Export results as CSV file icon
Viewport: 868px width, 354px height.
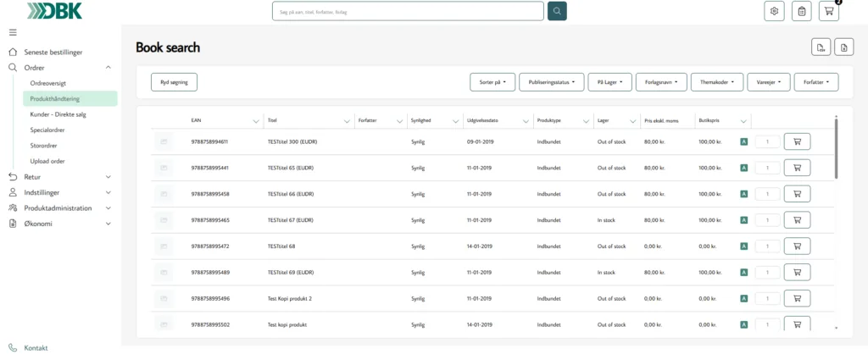(x=821, y=47)
